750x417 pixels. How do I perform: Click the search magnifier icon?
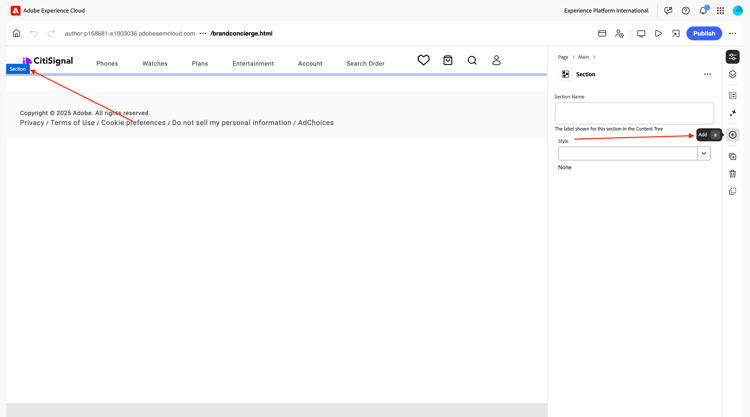point(472,60)
